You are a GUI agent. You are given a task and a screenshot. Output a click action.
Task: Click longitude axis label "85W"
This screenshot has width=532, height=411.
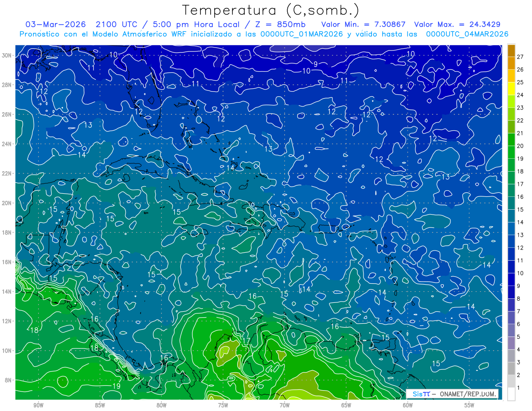click(100, 405)
